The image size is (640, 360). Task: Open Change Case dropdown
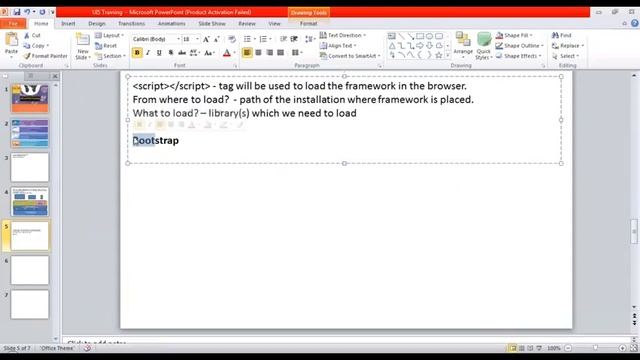coord(209,53)
